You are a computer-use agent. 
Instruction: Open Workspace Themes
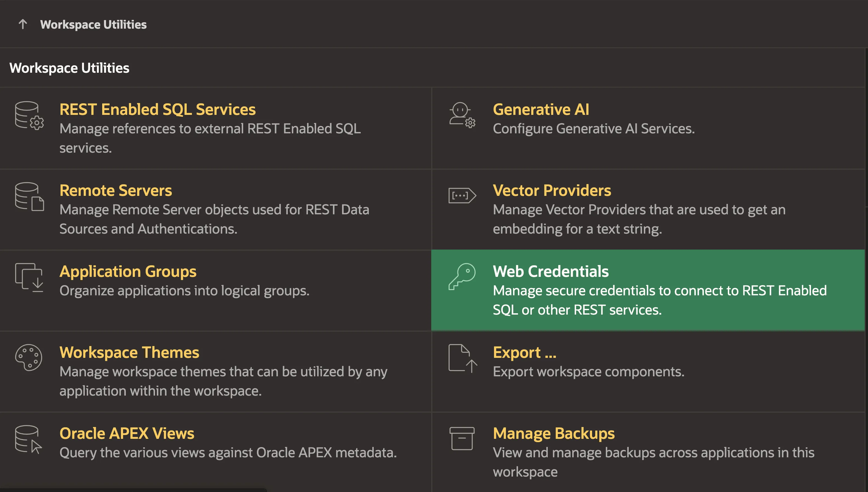coord(129,352)
